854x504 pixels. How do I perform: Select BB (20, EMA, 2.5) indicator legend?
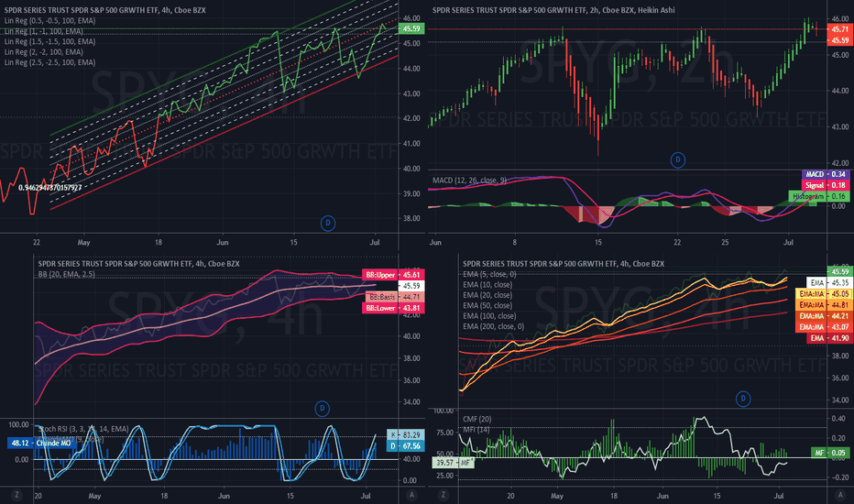pyautogui.click(x=67, y=274)
